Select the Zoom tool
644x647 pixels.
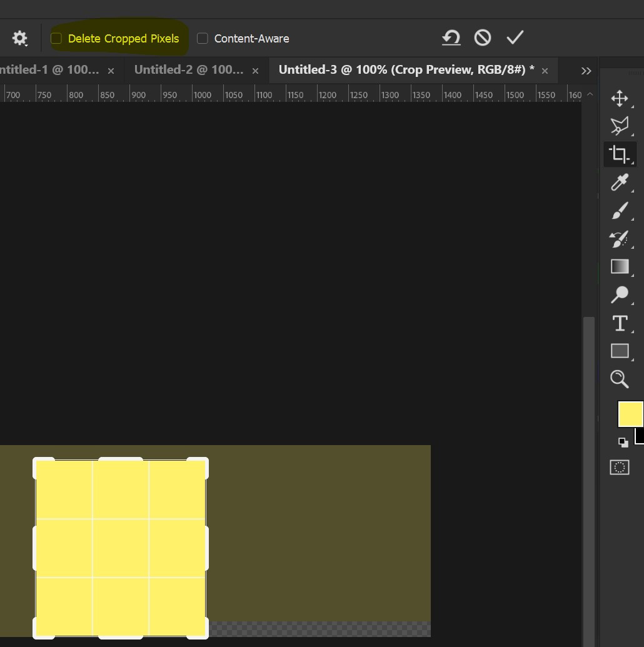pyautogui.click(x=619, y=379)
